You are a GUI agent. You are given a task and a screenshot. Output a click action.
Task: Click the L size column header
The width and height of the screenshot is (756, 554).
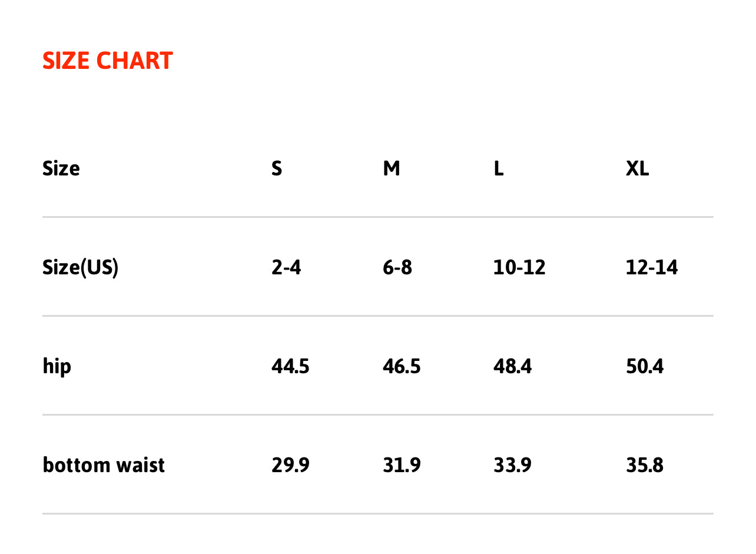click(x=499, y=169)
